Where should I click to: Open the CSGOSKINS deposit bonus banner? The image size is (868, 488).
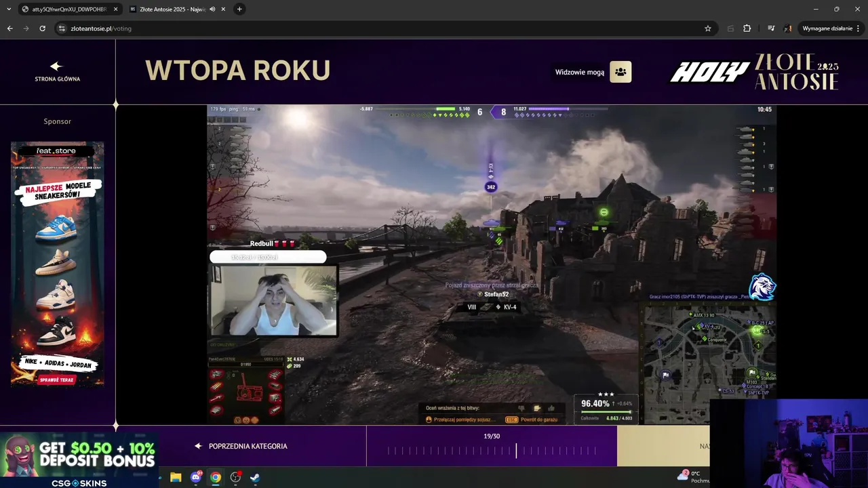[79, 460]
